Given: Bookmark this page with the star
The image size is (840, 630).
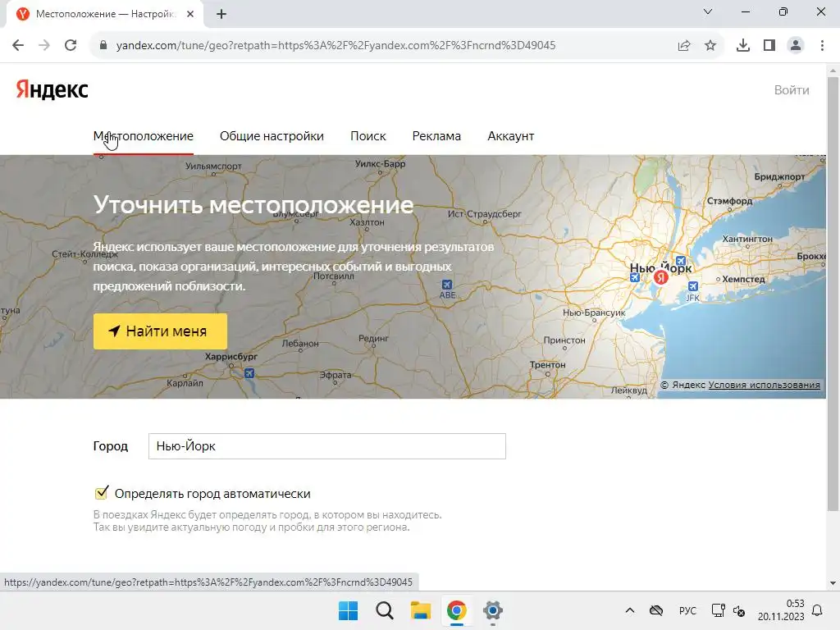Looking at the screenshot, I should [710, 46].
